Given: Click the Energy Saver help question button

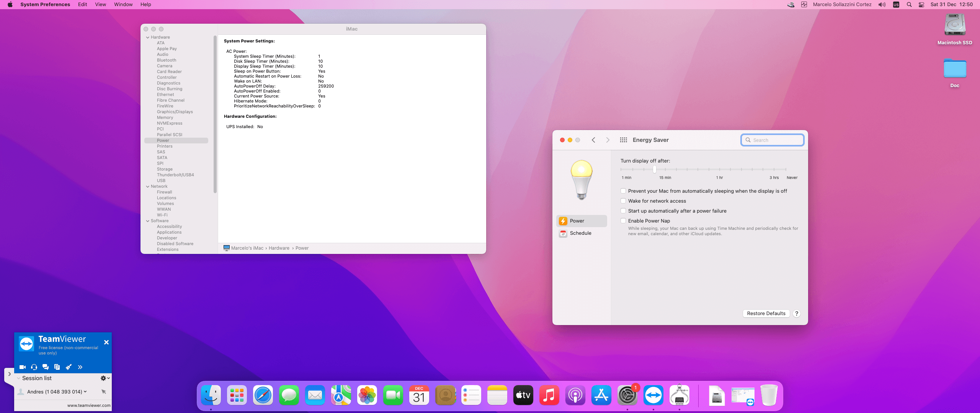Looking at the screenshot, I should pos(797,314).
